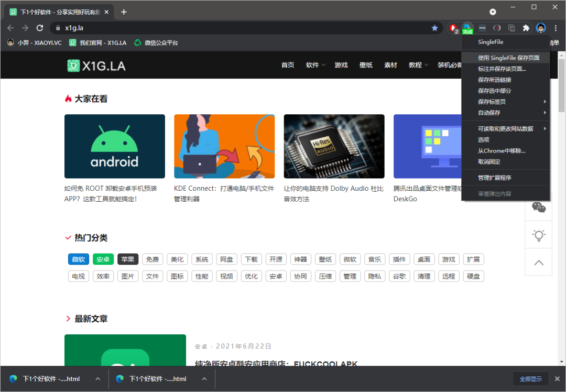Open the circular dropdown icon near window controls
The height and width of the screenshot is (392, 566).
pos(493,12)
